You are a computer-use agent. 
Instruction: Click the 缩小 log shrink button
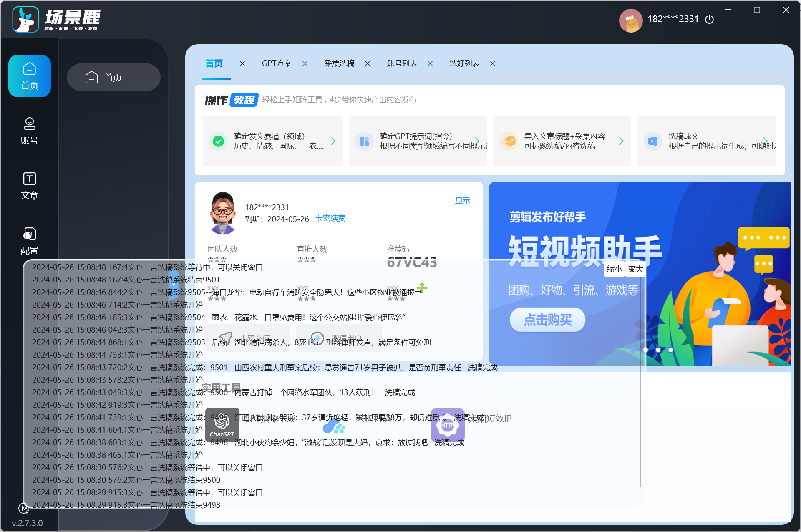coord(614,269)
